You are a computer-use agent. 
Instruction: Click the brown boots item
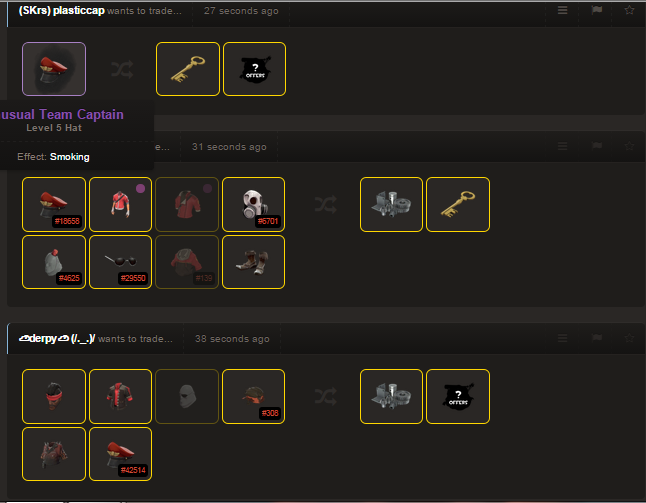click(x=253, y=262)
